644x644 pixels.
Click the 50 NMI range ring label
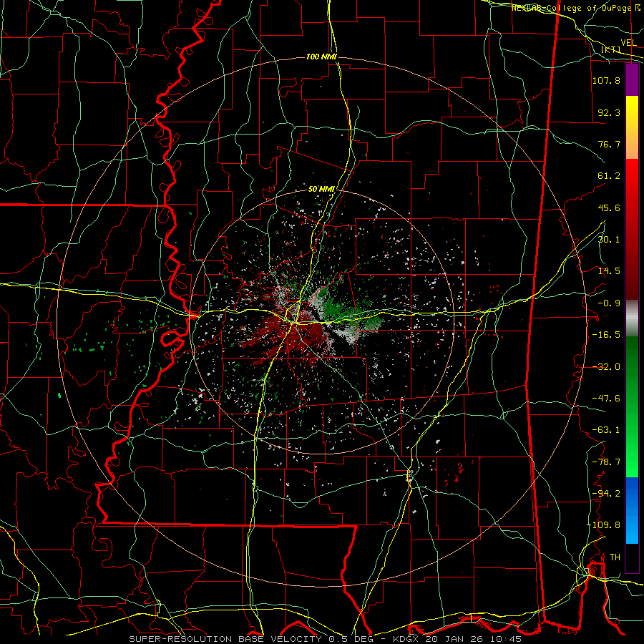321,189
